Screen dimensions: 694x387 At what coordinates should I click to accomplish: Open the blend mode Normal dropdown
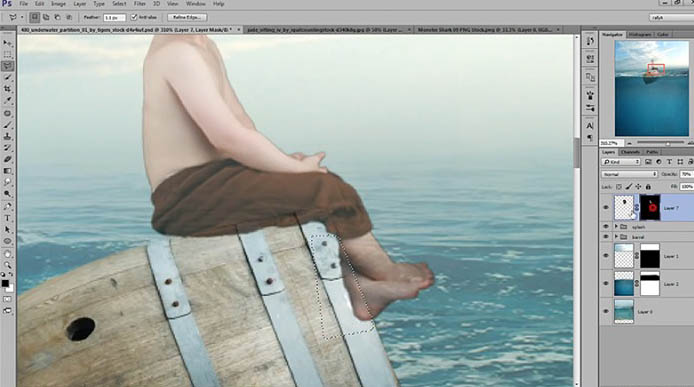629,174
